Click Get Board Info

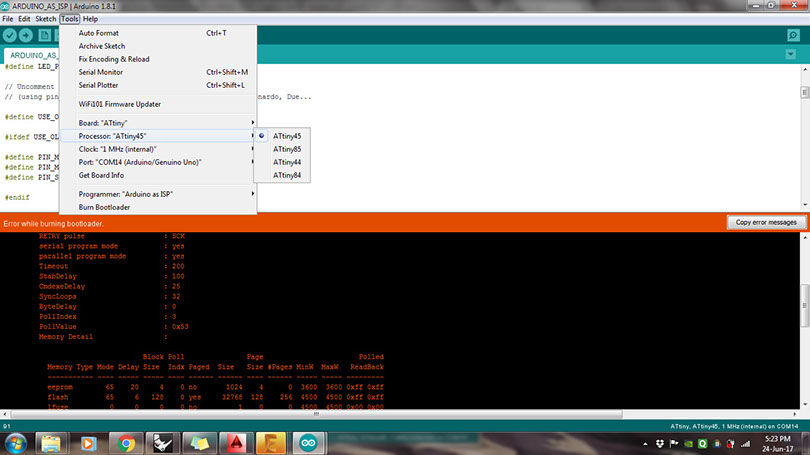[x=158, y=175]
